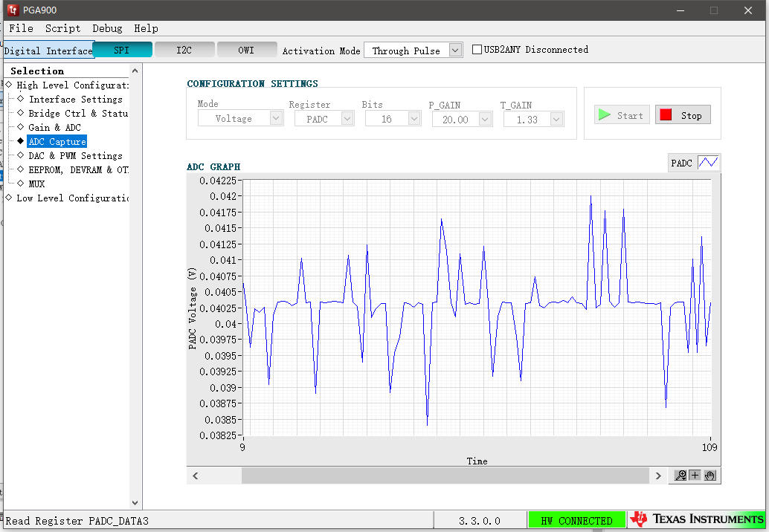Viewport: 769px width, 532px height.
Task: Click the graph scrollbar left arrow
Action: click(x=196, y=476)
